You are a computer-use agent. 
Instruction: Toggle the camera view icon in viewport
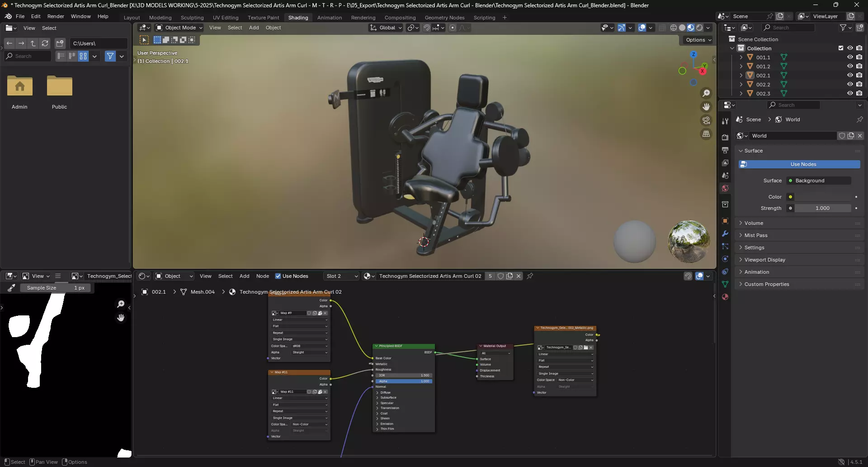706,120
